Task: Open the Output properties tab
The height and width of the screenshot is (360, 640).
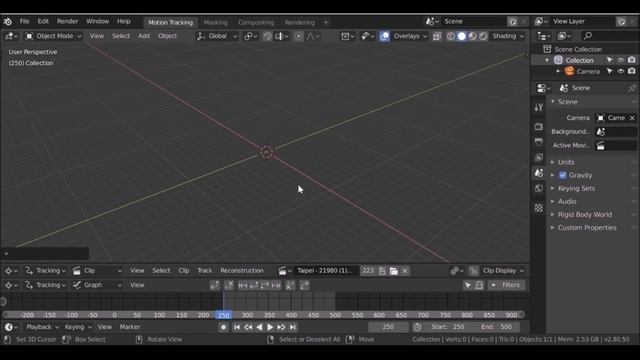Action: [539, 142]
